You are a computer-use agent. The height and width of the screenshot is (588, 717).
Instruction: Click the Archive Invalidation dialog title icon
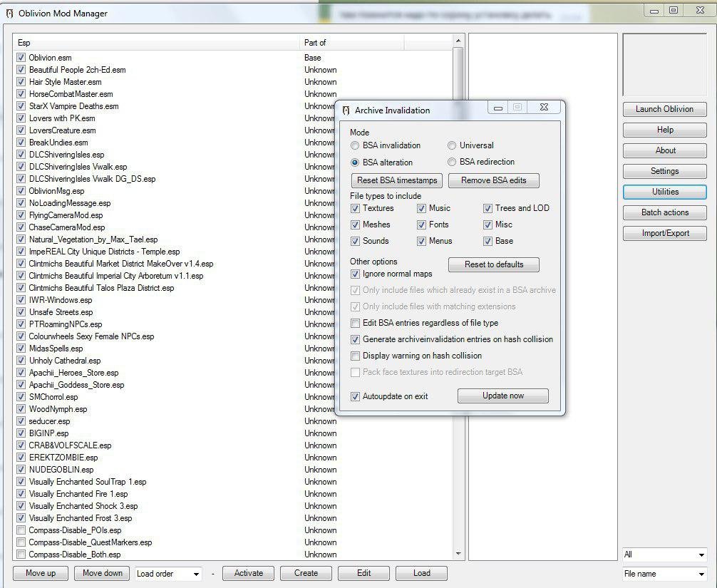(346, 110)
